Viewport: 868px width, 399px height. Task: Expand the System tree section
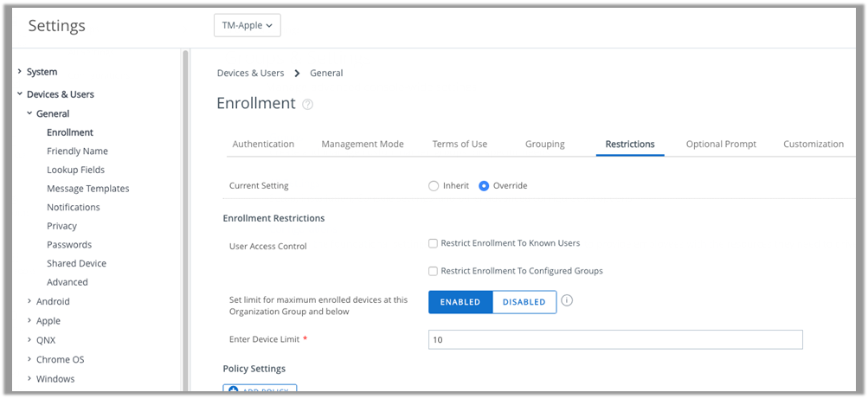(19, 72)
